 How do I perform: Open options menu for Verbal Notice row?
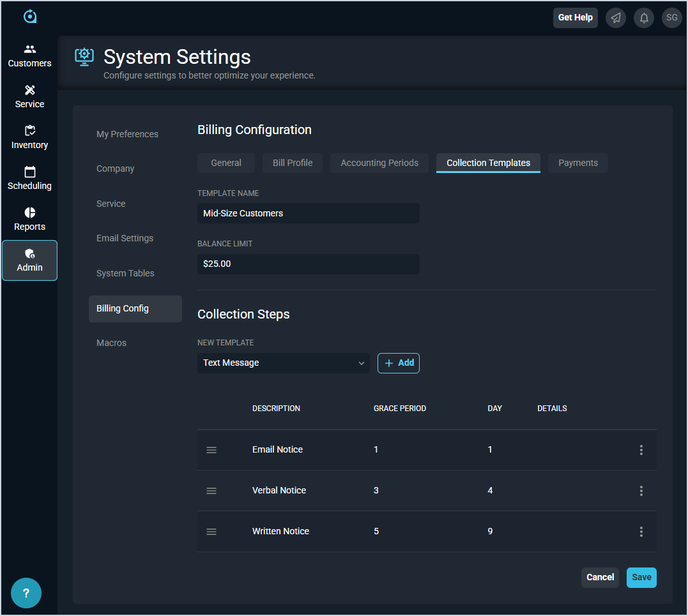pos(641,491)
